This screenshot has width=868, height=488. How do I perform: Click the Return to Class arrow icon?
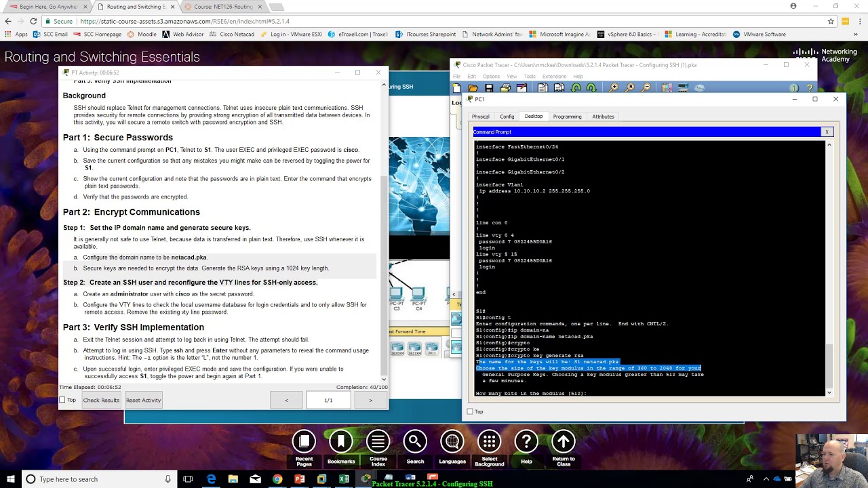point(563,442)
